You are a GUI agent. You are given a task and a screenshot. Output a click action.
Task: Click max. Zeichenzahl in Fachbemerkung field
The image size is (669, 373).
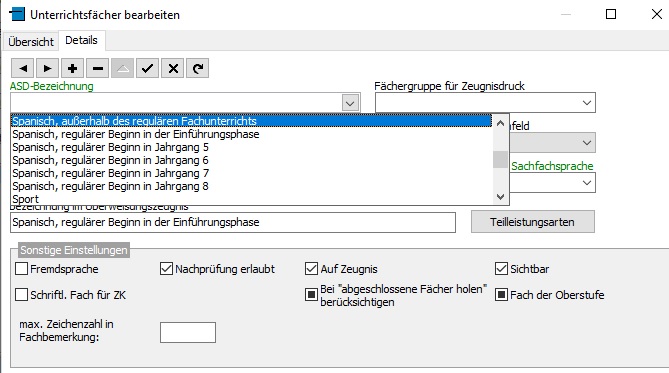point(188,332)
